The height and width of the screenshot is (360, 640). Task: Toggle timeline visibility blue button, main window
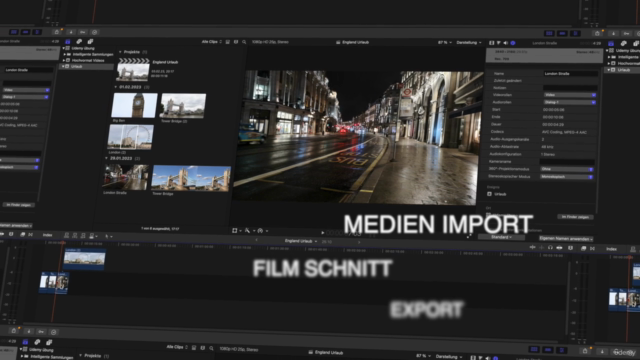coord(562,33)
